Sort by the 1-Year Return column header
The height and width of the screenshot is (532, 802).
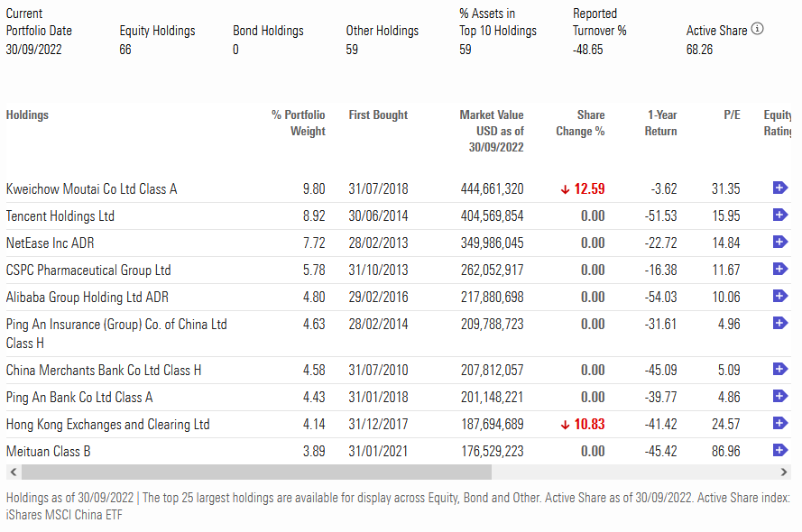tap(661, 123)
